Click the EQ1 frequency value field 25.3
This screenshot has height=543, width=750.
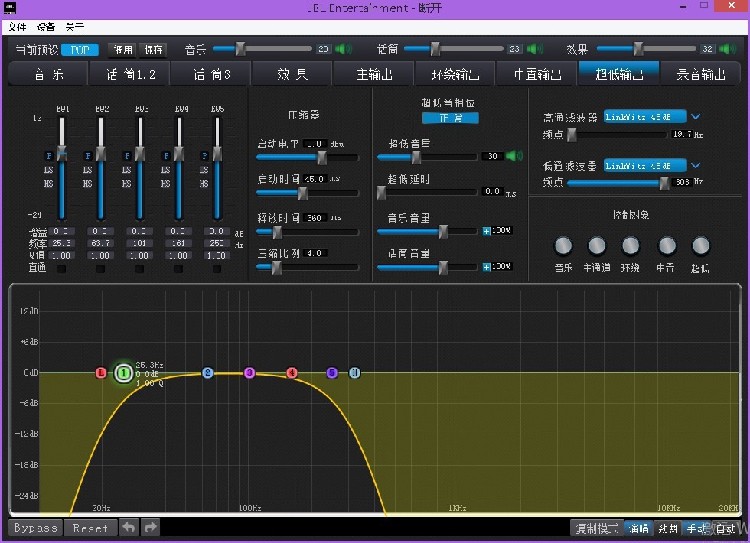tap(62, 243)
